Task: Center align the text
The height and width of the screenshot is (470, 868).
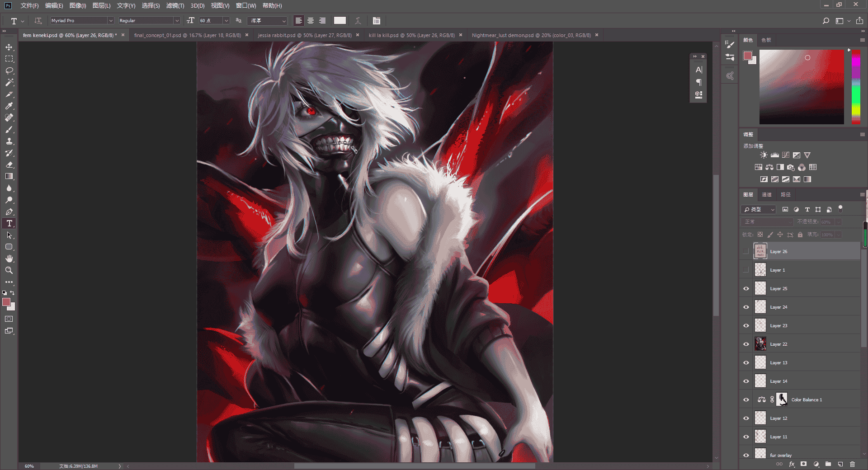Action: [x=311, y=21]
